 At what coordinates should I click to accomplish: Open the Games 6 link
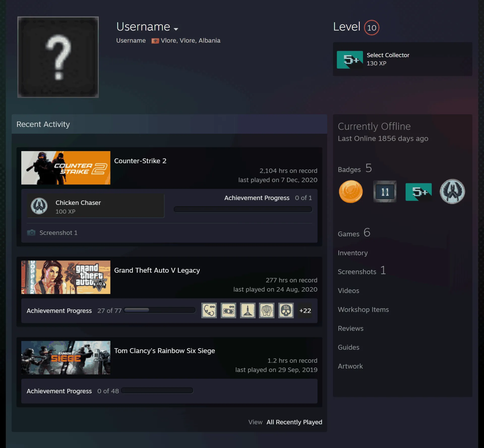click(x=354, y=233)
